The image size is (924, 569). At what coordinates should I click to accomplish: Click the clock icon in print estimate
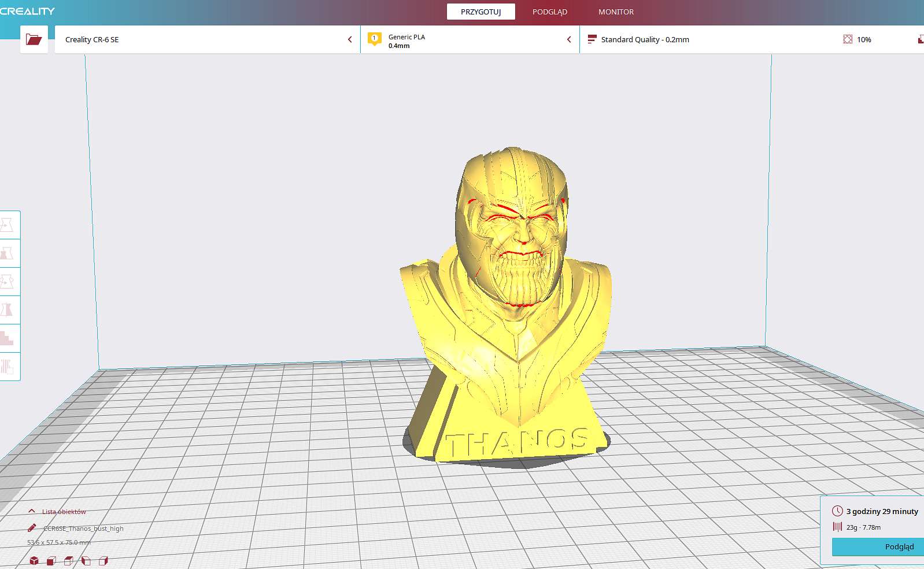tap(837, 511)
